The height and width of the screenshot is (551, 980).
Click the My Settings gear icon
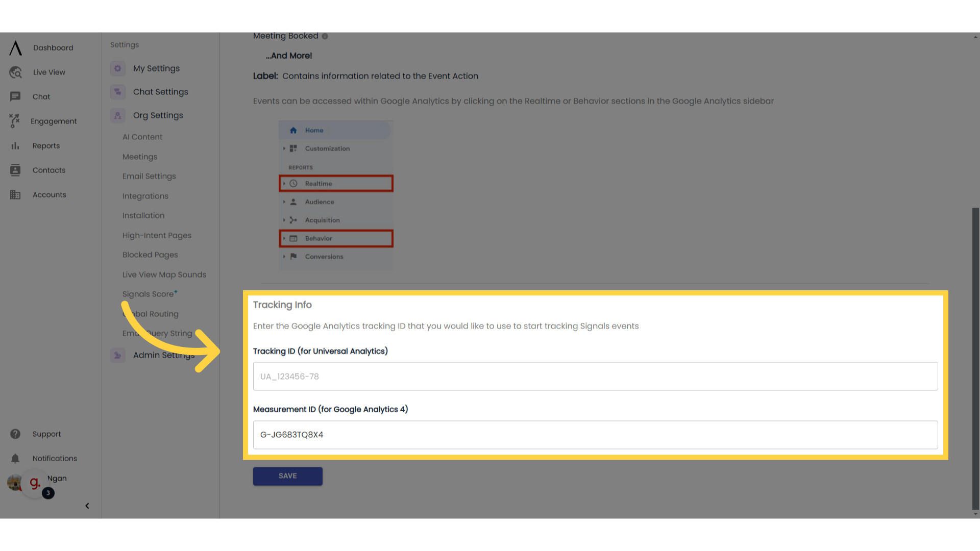tap(118, 68)
